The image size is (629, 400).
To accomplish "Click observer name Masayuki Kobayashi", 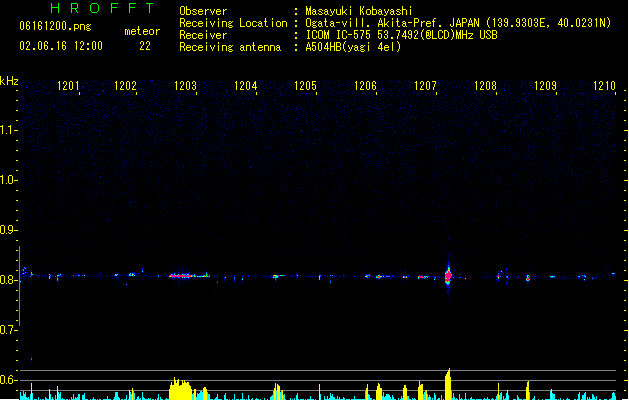I will [359, 11].
